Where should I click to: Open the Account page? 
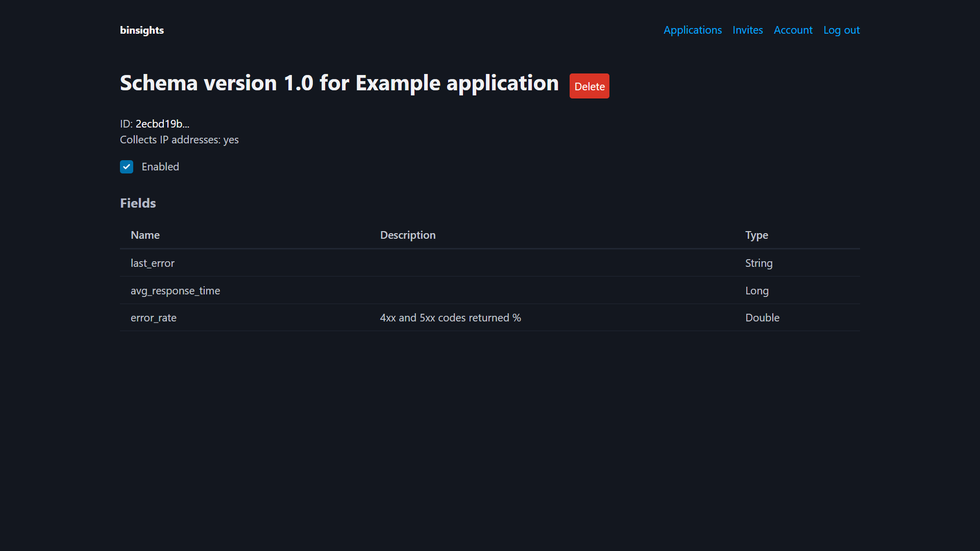(x=793, y=30)
